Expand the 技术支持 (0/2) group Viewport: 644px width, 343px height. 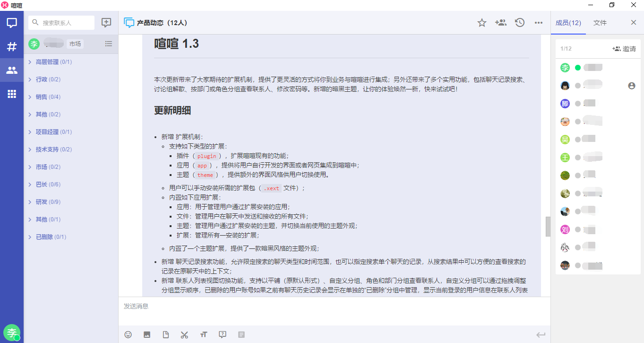coord(71,150)
